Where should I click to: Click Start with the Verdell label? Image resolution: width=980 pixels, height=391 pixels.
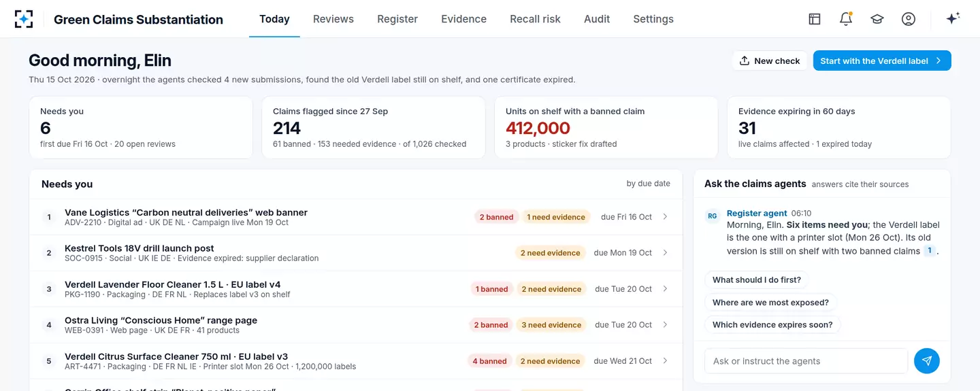(882, 61)
